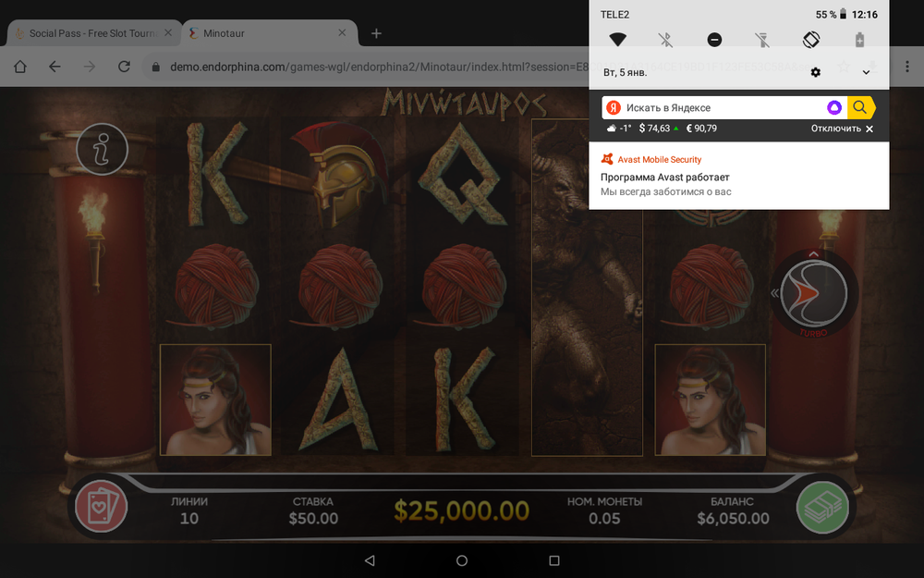
Task: Open Alice voice assistant icon
Action: (x=834, y=107)
